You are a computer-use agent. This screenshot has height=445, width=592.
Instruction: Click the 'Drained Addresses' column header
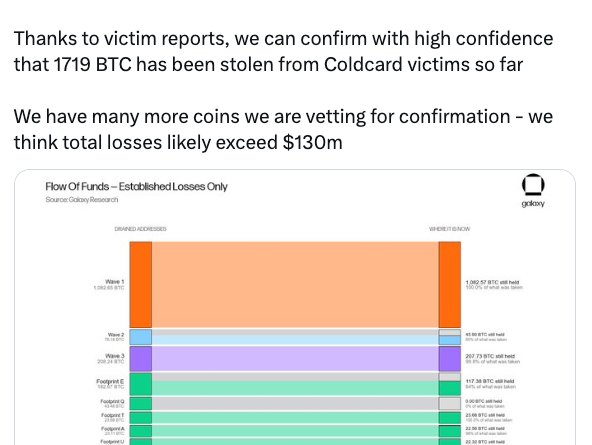(x=140, y=229)
